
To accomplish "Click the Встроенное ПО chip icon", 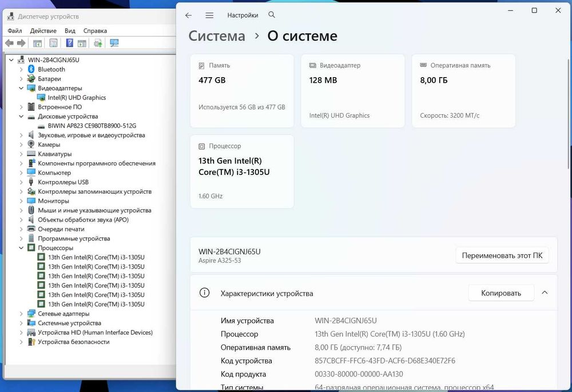I will click(31, 107).
